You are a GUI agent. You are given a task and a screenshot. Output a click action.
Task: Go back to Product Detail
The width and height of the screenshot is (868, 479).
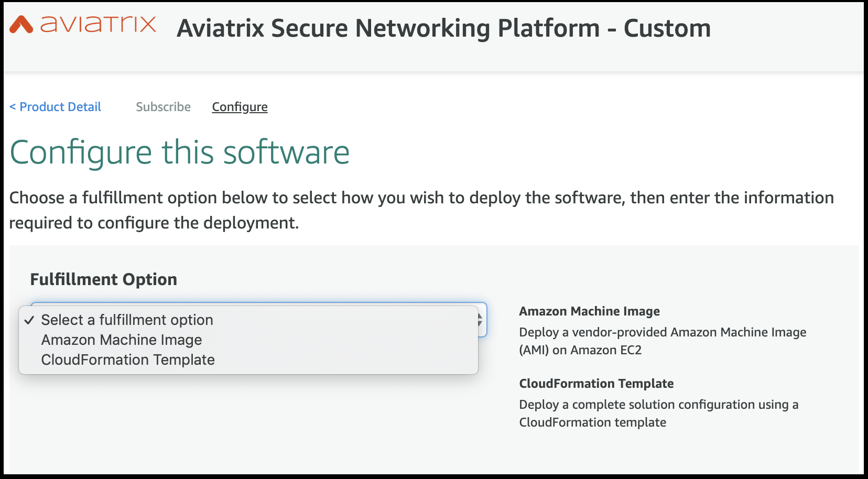55,107
